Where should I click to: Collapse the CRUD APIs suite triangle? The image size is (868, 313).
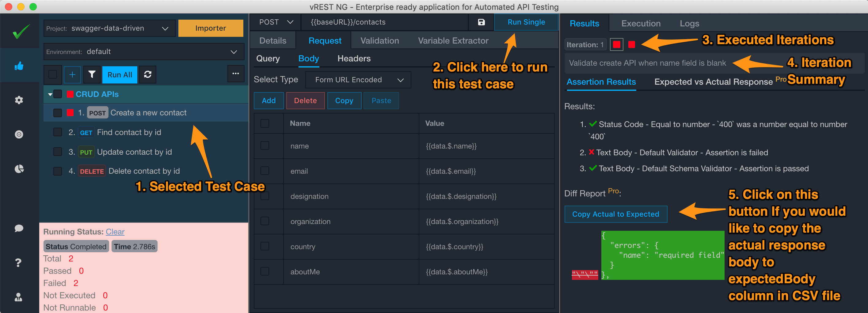click(50, 95)
